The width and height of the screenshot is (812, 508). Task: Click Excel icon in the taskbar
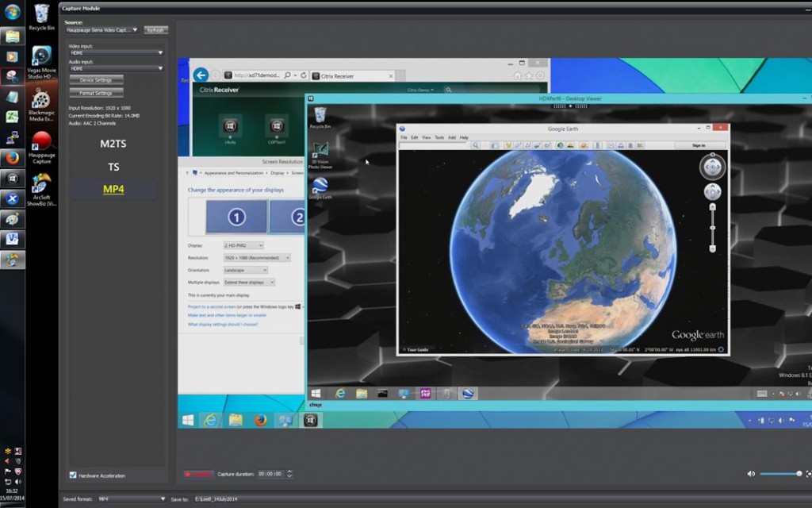[x=12, y=117]
